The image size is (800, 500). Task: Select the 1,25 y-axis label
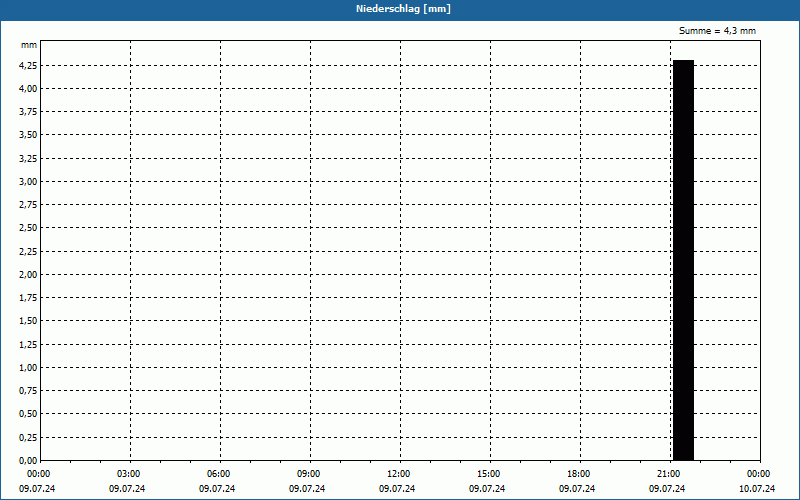pyautogui.click(x=28, y=344)
